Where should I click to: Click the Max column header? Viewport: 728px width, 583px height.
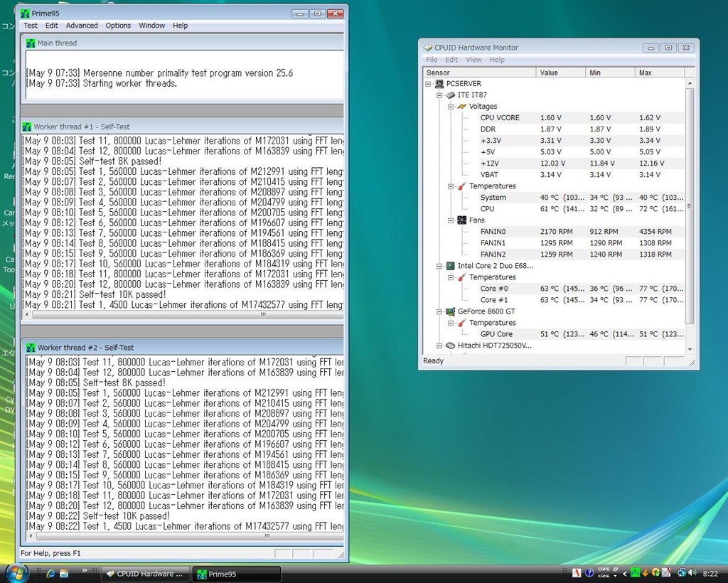click(x=660, y=73)
